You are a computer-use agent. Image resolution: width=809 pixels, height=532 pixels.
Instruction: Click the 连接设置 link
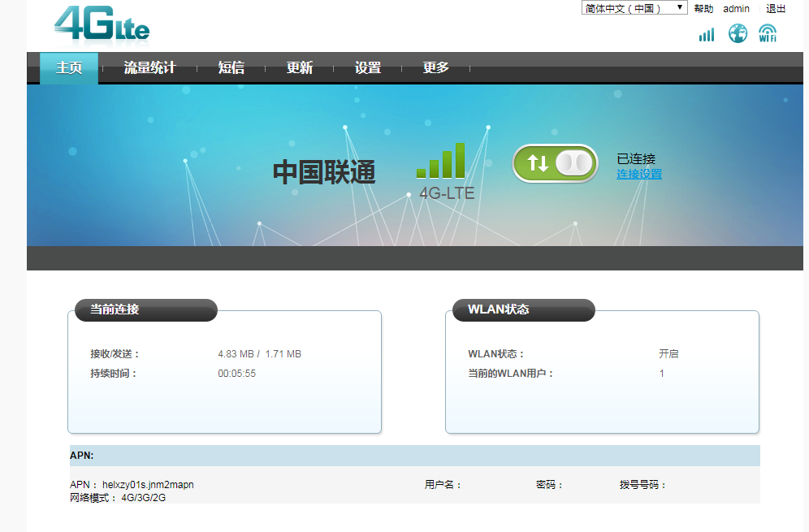pos(639,174)
